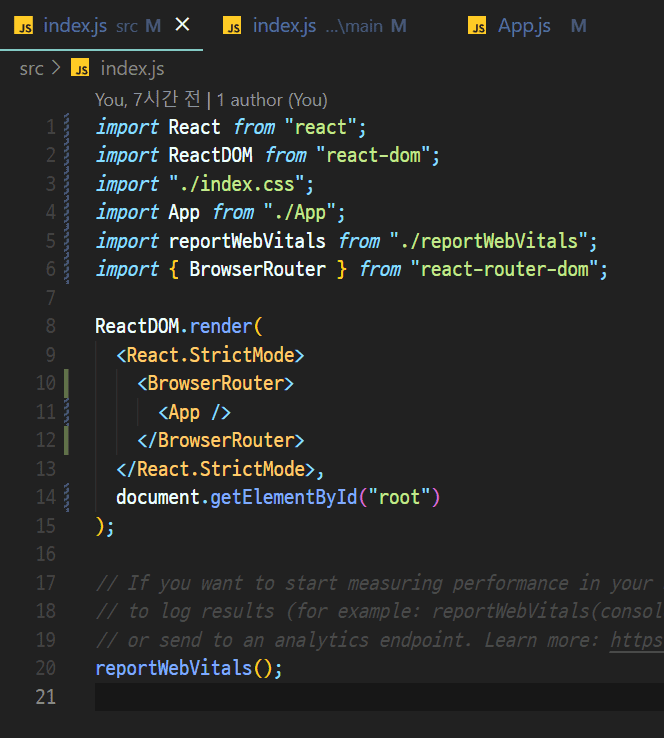Click the opening <BrowserRouter> tag on line 10
Screen dimensions: 664x738
(x=216, y=383)
